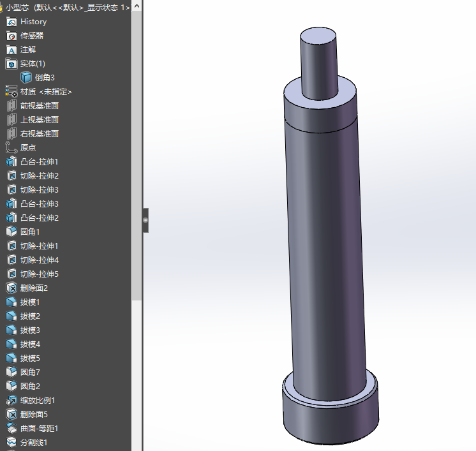
Task: Select the 删除面2 delete face icon
Action: 11,288
